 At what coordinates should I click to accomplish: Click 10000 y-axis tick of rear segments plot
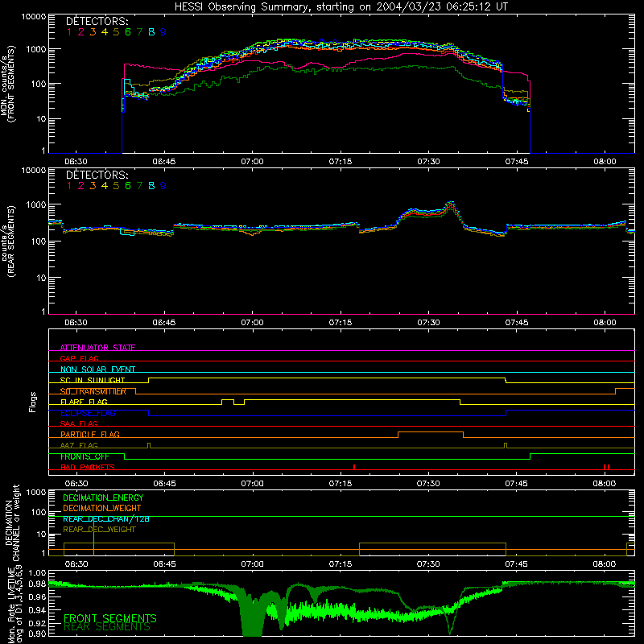click(x=34, y=170)
